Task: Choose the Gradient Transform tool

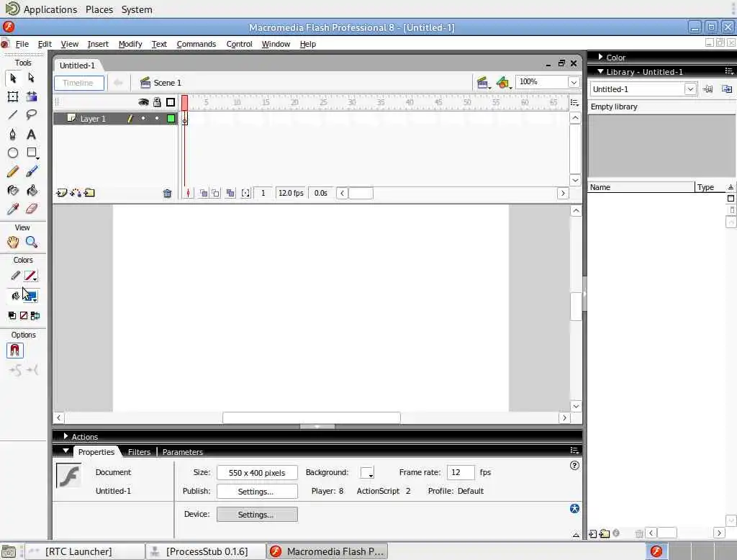Action: coord(32,97)
